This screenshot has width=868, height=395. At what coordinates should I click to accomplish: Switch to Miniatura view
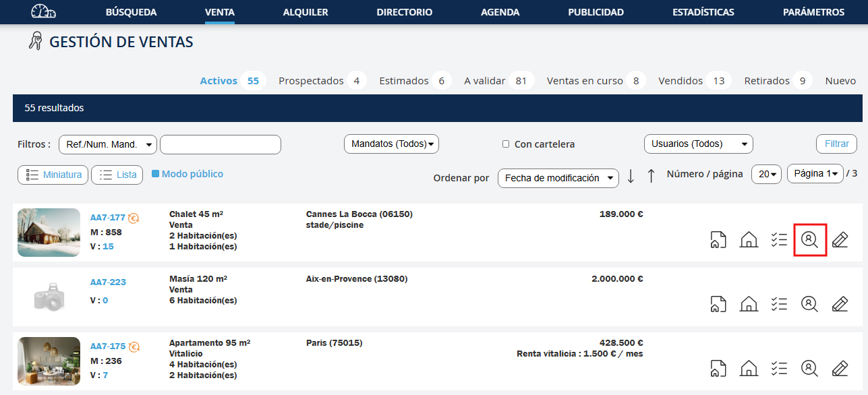53,175
